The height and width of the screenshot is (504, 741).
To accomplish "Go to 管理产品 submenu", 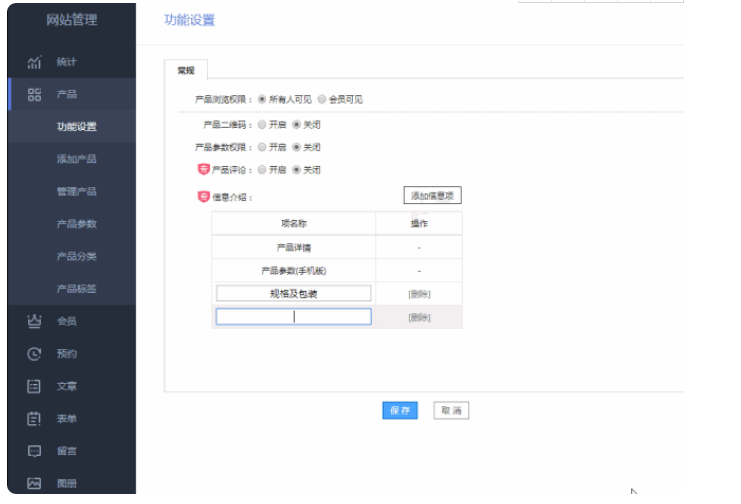I will click(x=77, y=191).
